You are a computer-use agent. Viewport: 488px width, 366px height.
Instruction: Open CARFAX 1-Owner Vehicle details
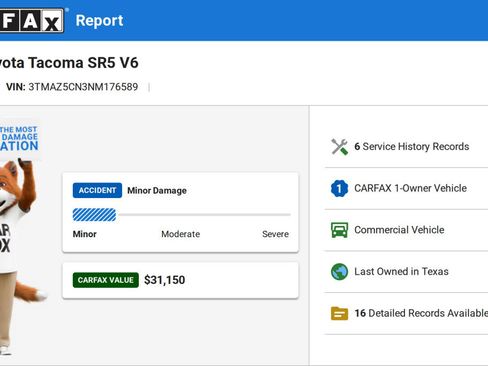coord(410,188)
